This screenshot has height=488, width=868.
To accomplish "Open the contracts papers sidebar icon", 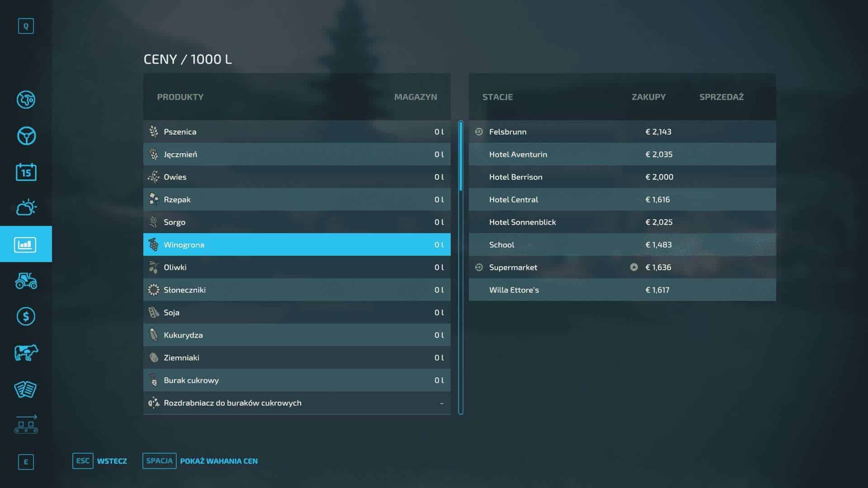I will (26, 389).
